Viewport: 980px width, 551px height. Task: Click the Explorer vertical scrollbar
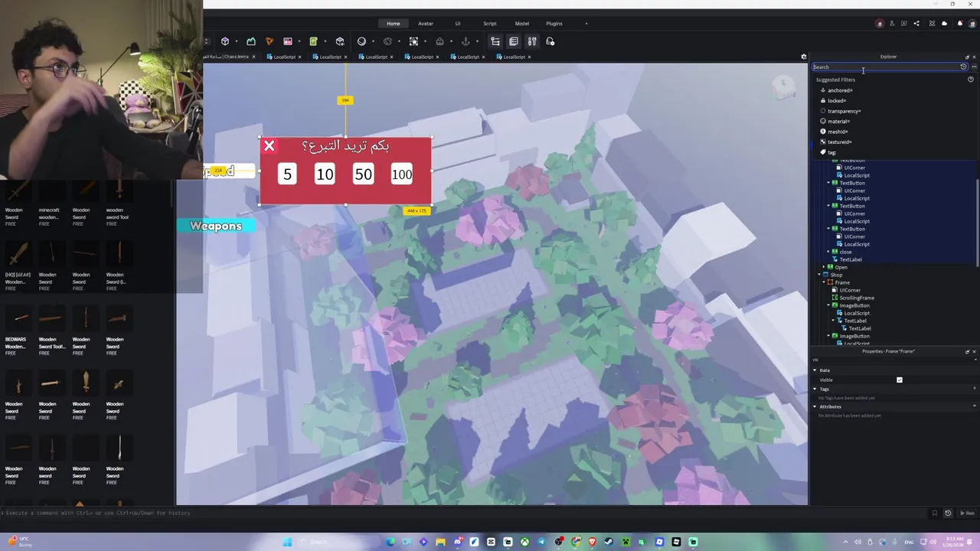978,222
